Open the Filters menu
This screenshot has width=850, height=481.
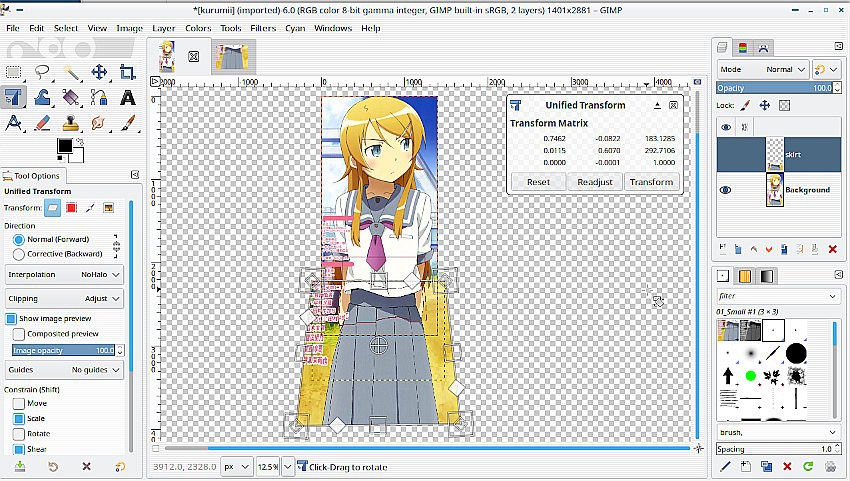point(263,28)
